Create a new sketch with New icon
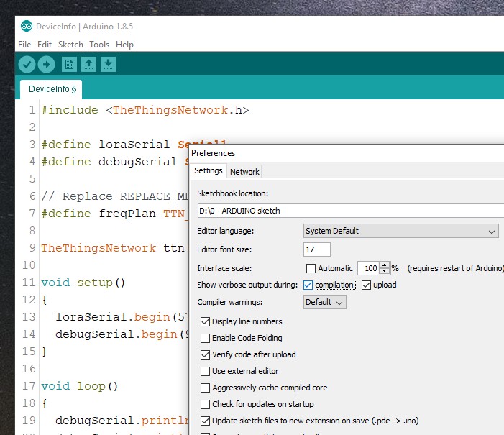The image size is (504, 435). 69,64
